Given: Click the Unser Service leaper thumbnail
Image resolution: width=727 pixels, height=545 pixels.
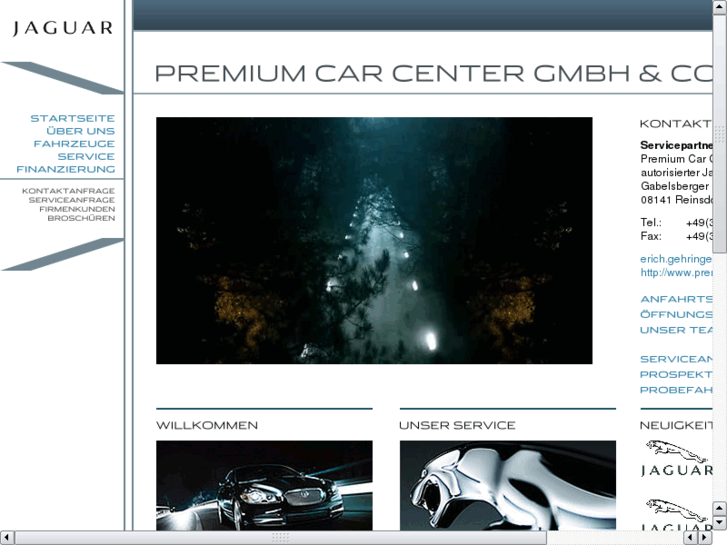Looking at the screenshot, I should coord(508,485).
